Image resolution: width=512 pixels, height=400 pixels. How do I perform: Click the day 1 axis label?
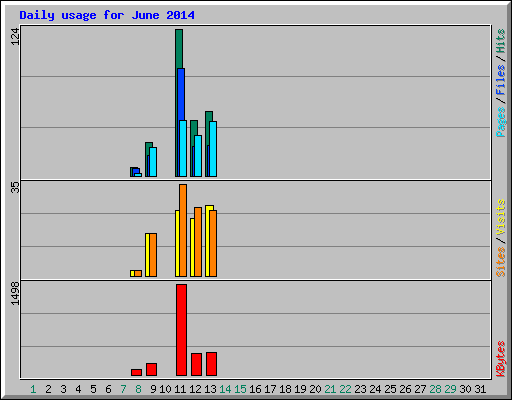click(33, 389)
